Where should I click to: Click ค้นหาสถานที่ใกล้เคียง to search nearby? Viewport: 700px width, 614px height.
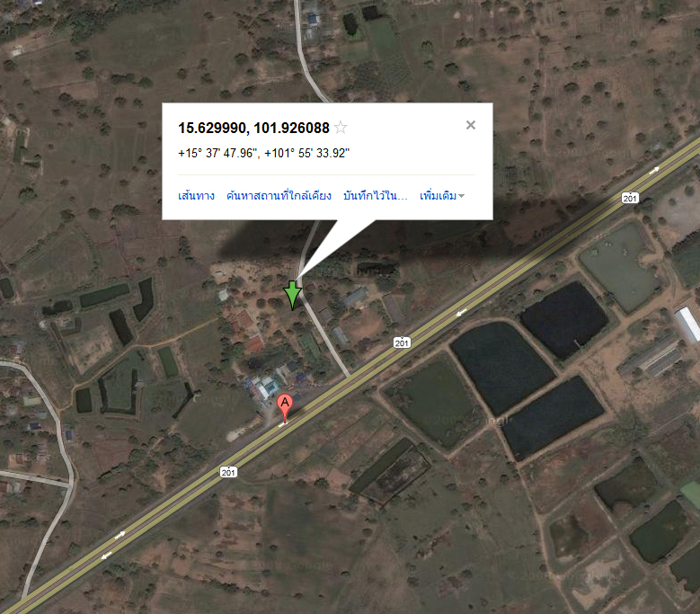[x=279, y=196]
